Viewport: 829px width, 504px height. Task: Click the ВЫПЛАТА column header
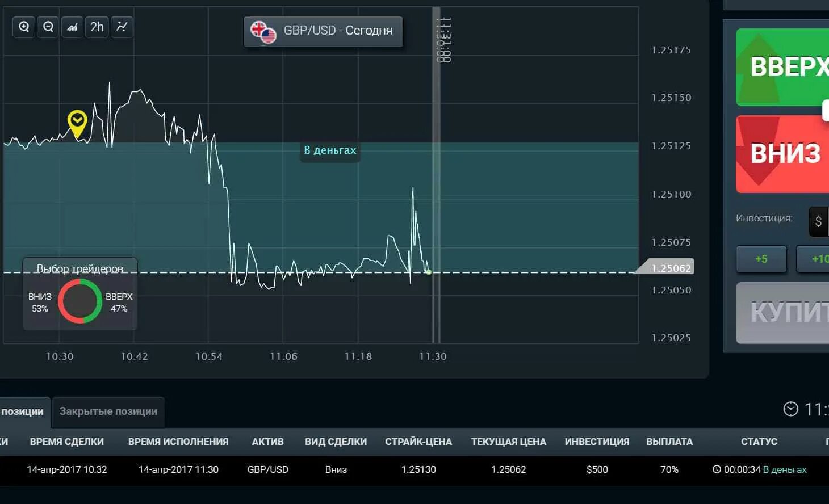669,442
